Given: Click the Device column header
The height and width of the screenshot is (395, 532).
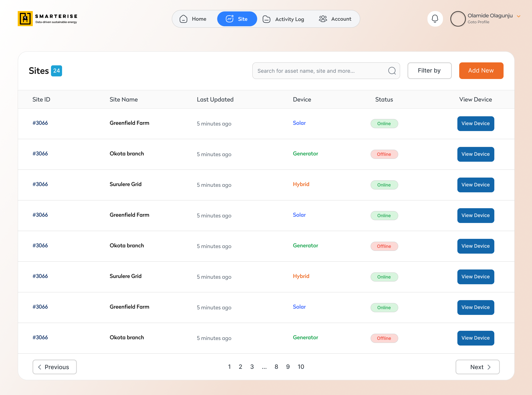Looking at the screenshot, I should point(302,99).
